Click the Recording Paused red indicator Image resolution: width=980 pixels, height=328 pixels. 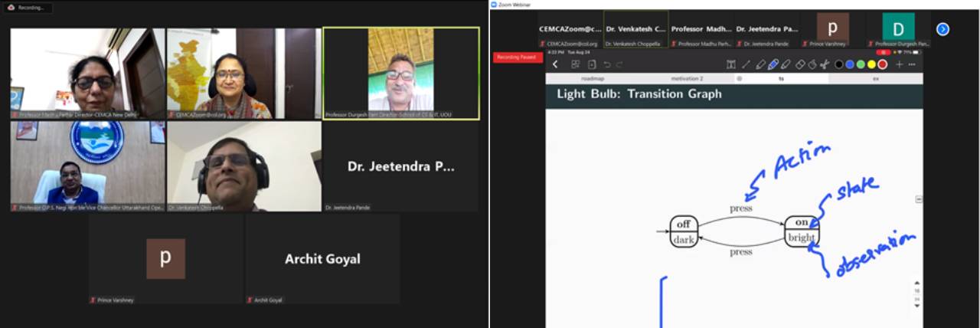(518, 57)
